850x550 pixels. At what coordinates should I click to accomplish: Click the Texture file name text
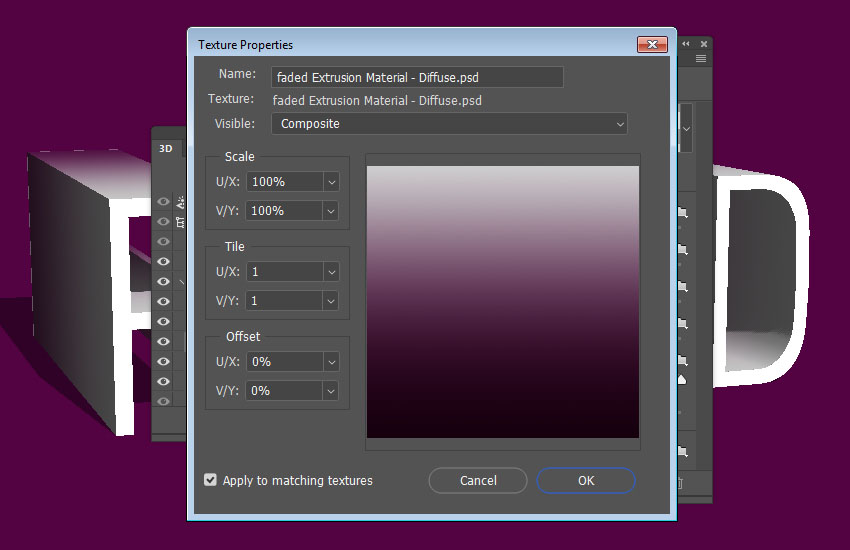pos(377,101)
